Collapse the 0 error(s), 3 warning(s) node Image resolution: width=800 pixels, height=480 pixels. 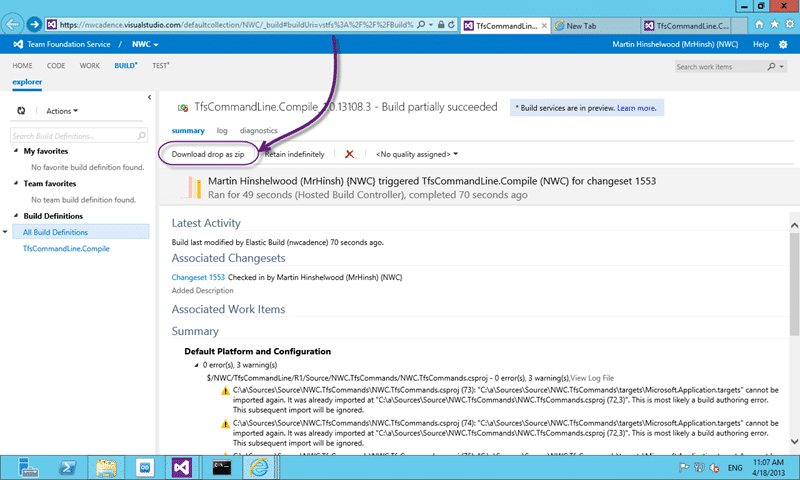(196, 365)
